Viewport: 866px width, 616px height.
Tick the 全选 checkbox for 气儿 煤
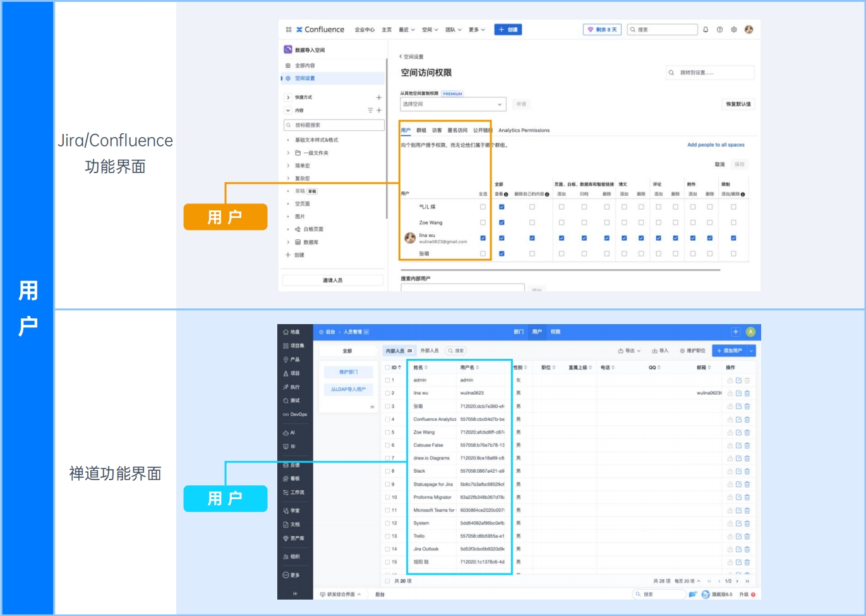483,207
